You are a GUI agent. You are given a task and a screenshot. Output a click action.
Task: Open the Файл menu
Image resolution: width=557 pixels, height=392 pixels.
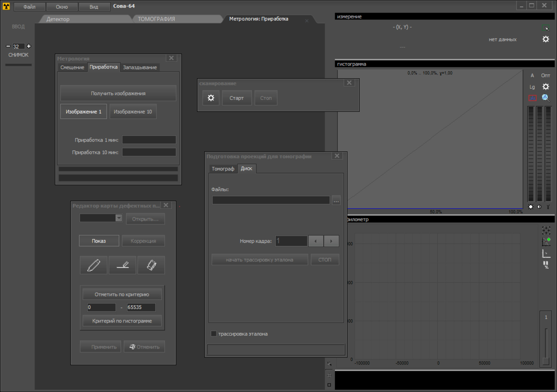tap(30, 7)
